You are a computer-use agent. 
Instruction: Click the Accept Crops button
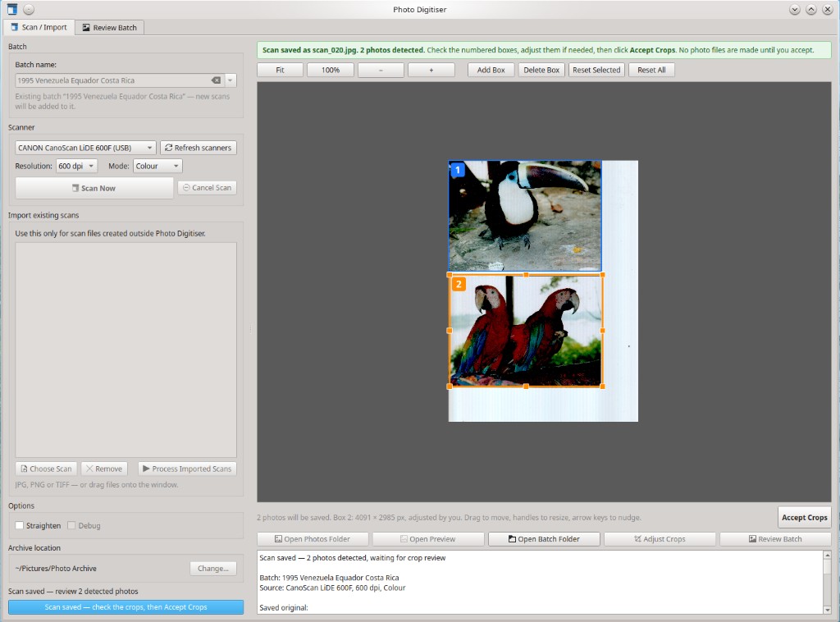(804, 518)
